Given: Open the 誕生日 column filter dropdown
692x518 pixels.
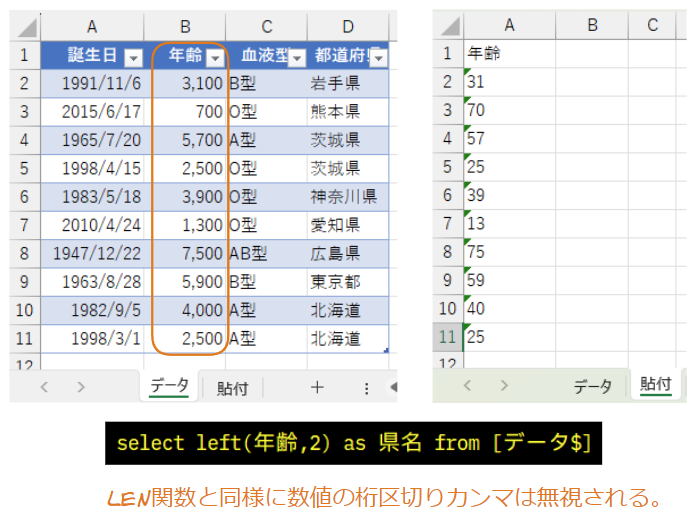Looking at the screenshot, I should (133, 57).
